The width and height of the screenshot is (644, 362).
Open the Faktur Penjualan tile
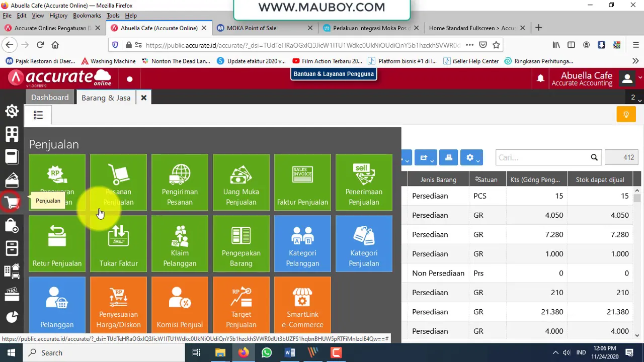302,183
